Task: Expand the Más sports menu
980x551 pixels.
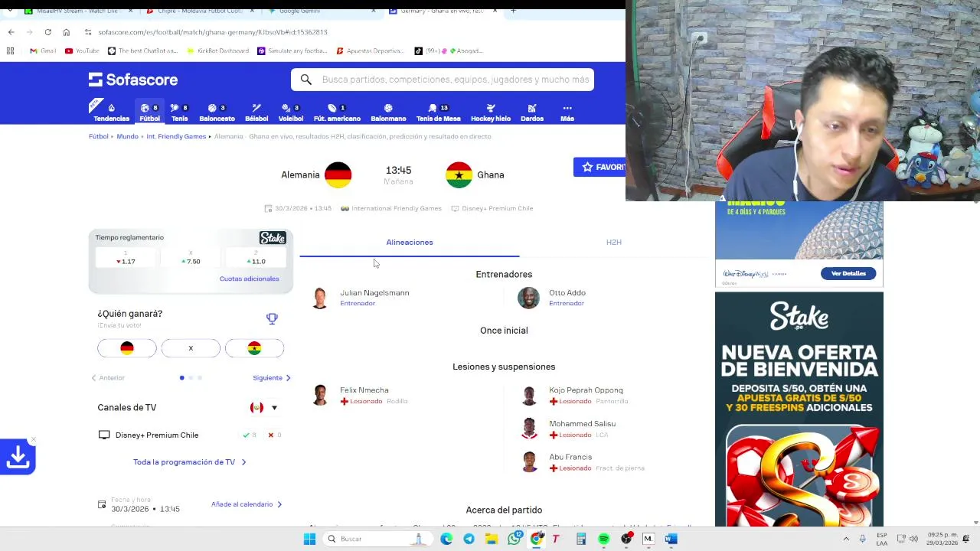Action: click(567, 112)
